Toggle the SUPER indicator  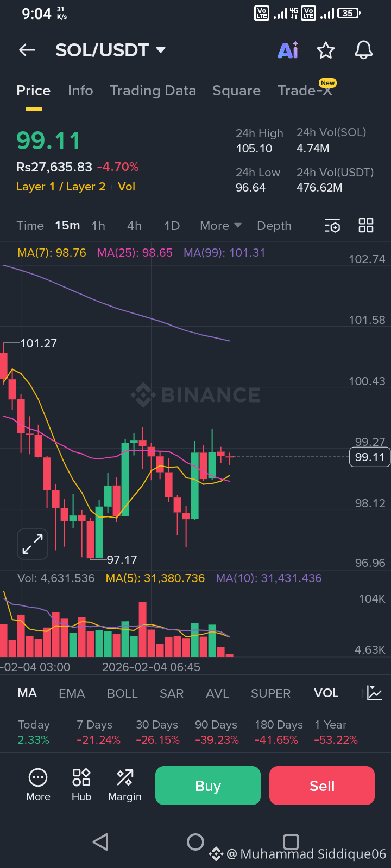pos(270,693)
